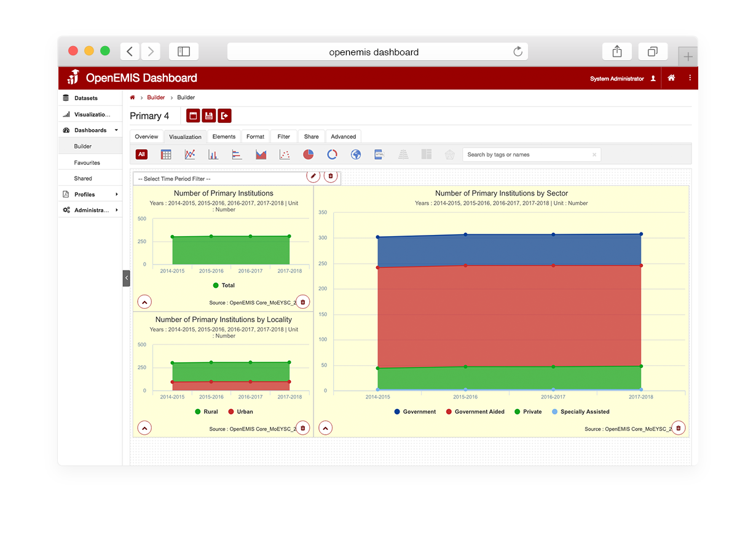Reload the page in the browser

pos(518,52)
